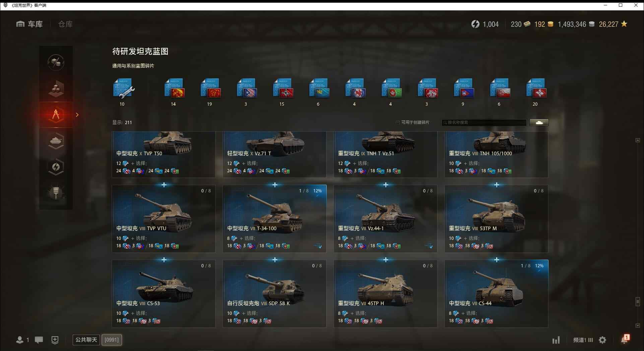
Task: Open the paint brush customization sidebar icon
Action: 56,193
